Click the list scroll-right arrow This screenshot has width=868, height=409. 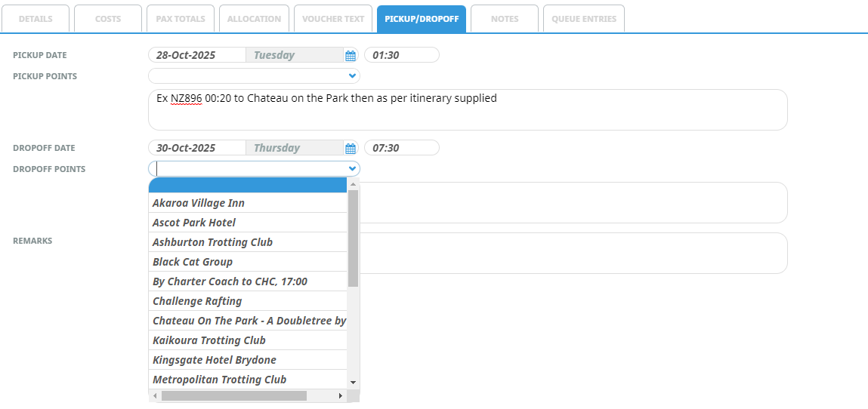(341, 395)
